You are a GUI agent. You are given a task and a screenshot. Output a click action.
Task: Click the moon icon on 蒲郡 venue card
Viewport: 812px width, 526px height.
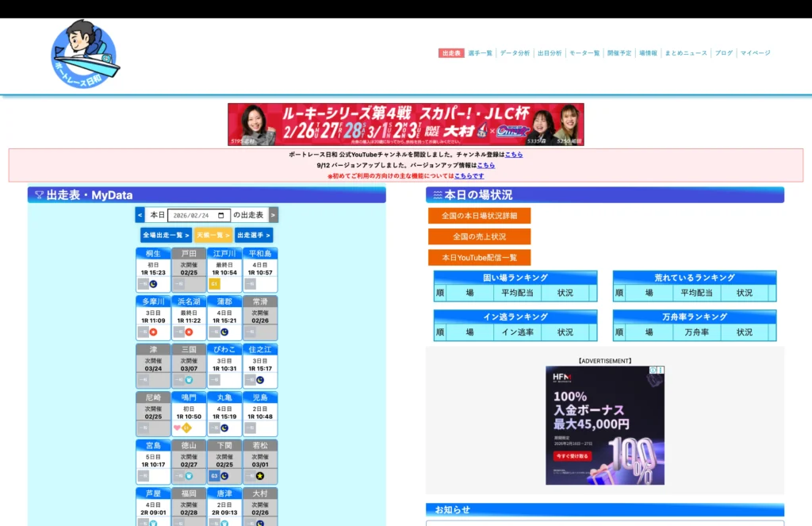[x=224, y=331]
